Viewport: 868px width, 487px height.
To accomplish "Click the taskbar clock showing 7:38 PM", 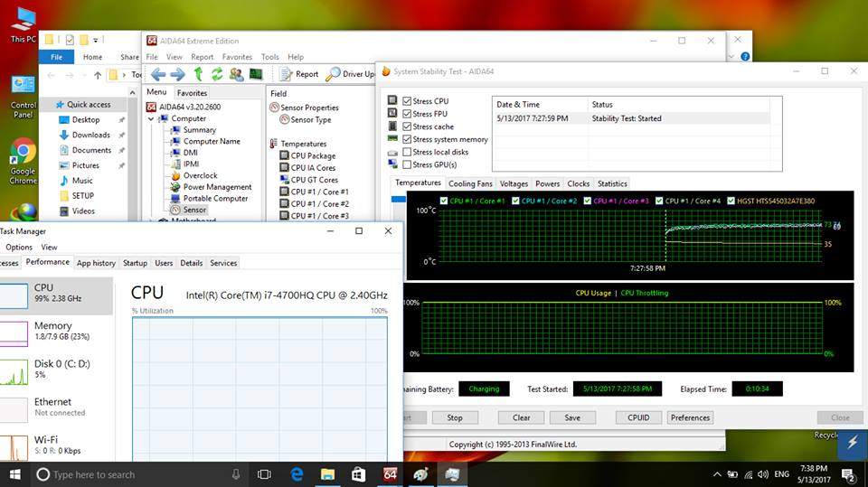I will point(814,474).
